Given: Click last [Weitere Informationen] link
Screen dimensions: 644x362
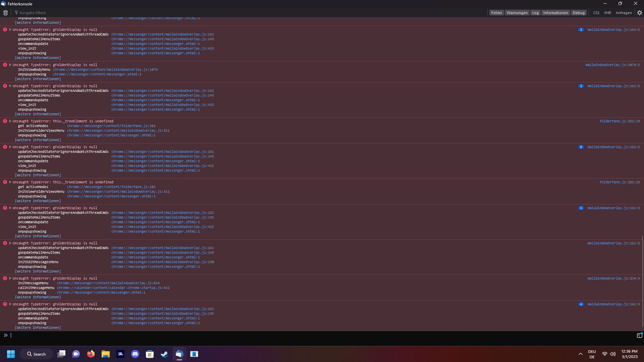Looking at the screenshot, I should coord(38,327).
